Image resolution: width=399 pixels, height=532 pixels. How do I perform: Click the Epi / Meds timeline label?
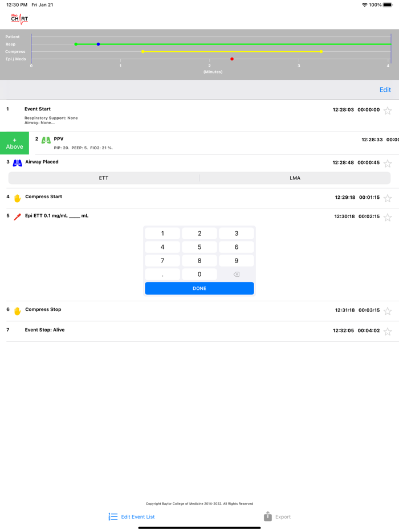[15, 59]
